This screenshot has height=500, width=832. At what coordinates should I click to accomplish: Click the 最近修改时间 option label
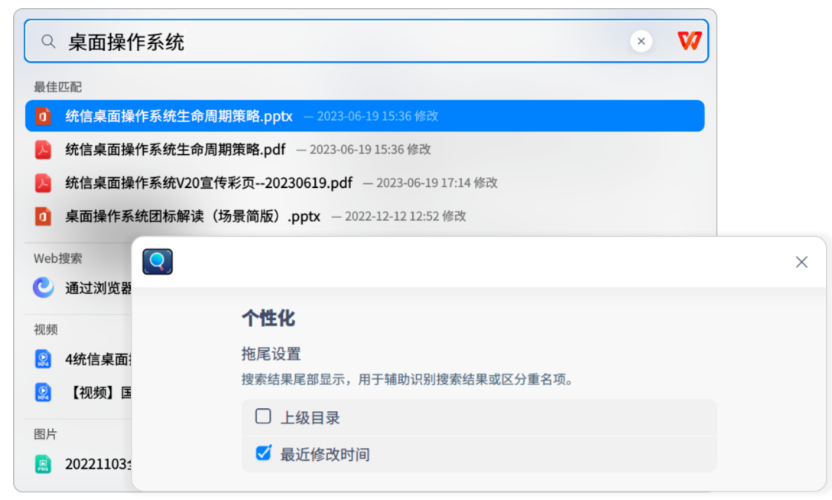[325, 454]
